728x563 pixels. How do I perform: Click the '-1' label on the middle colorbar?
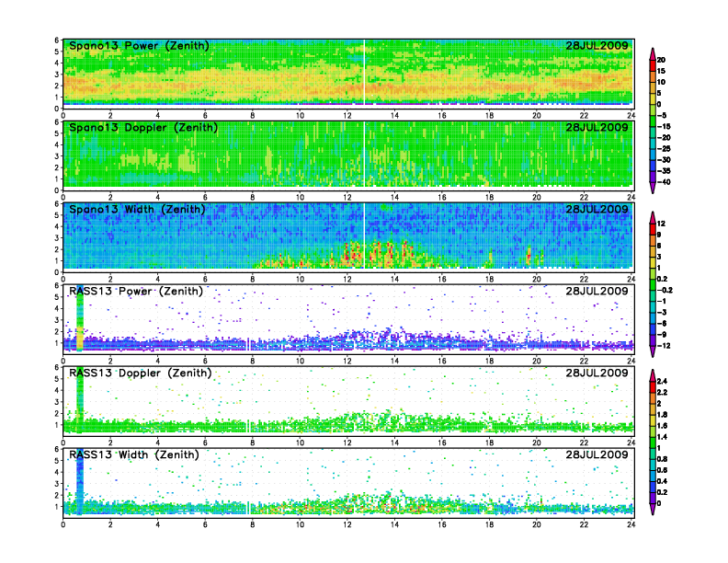pyautogui.click(x=662, y=302)
